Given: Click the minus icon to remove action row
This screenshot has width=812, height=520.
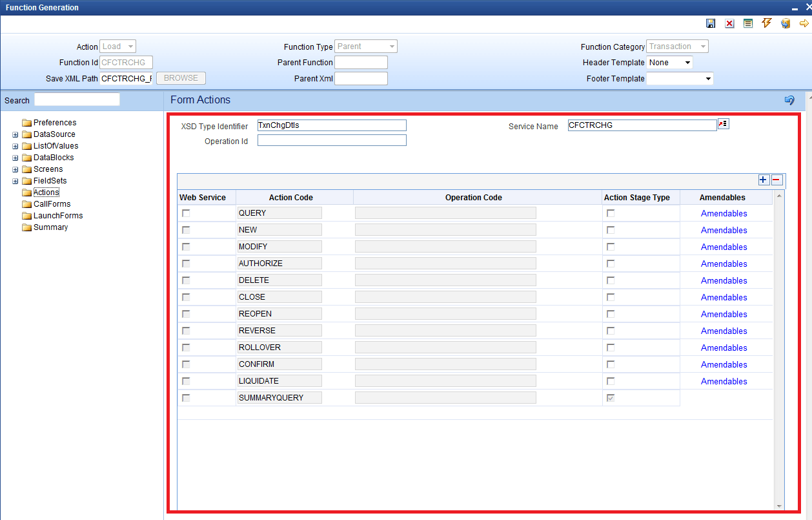Looking at the screenshot, I should tap(776, 180).
